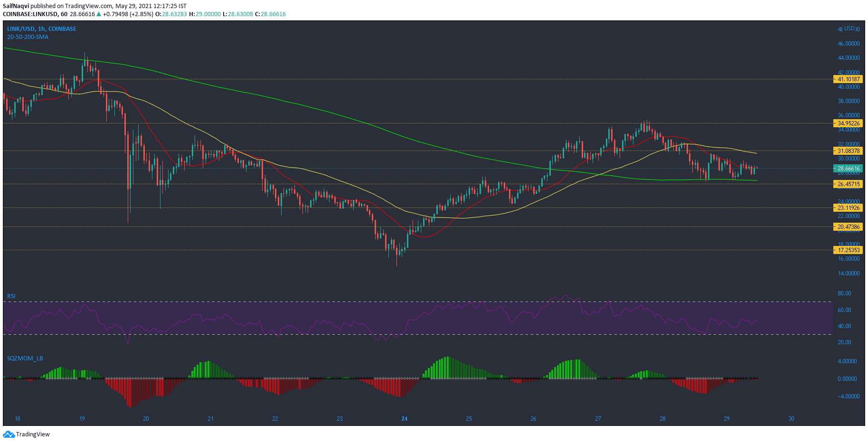
Task: Click date 29 on time axis
Action: click(x=726, y=419)
